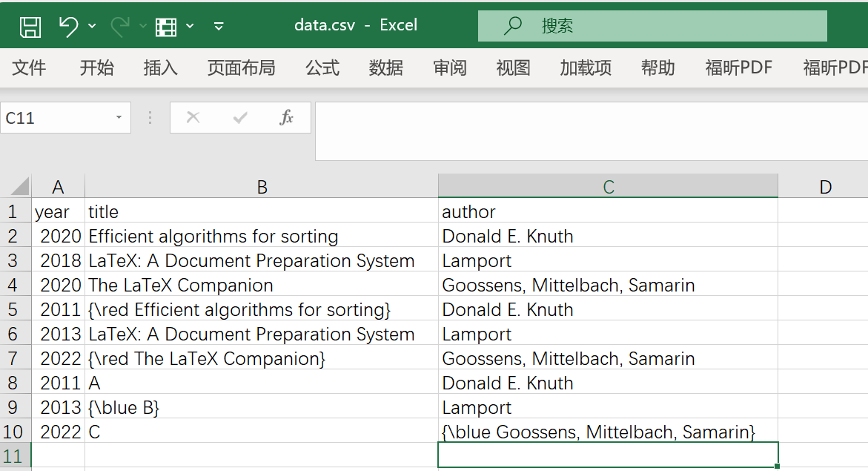Click the magnifier search icon
This screenshot has width=868, height=471.
click(x=513, y=25)
